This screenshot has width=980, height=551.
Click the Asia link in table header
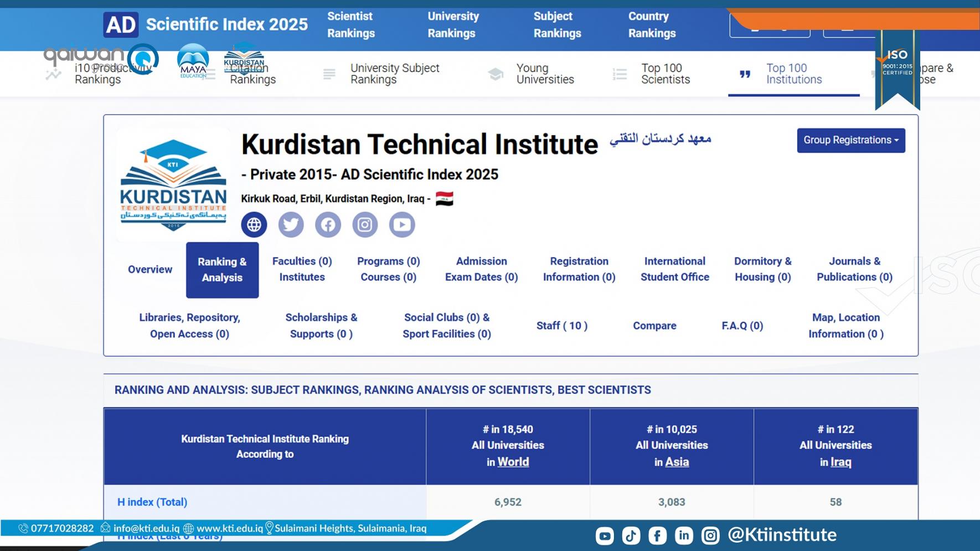point(677,462)
